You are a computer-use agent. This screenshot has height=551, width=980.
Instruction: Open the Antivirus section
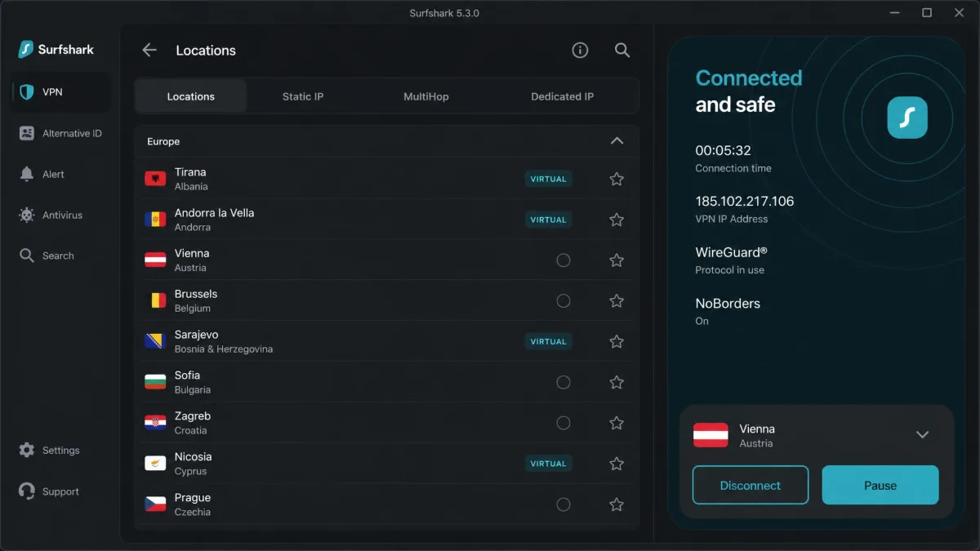coord(51,215)
